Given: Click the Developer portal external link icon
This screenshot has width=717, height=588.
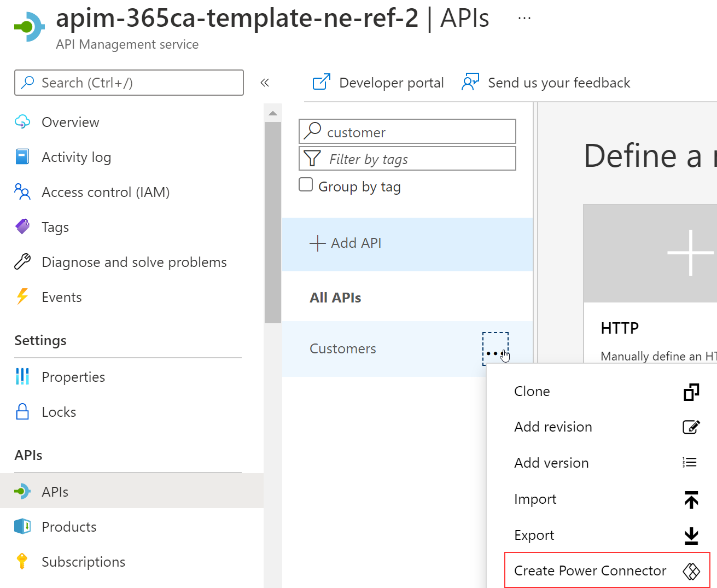Looking at the screenshot, I should pos(322,82).
